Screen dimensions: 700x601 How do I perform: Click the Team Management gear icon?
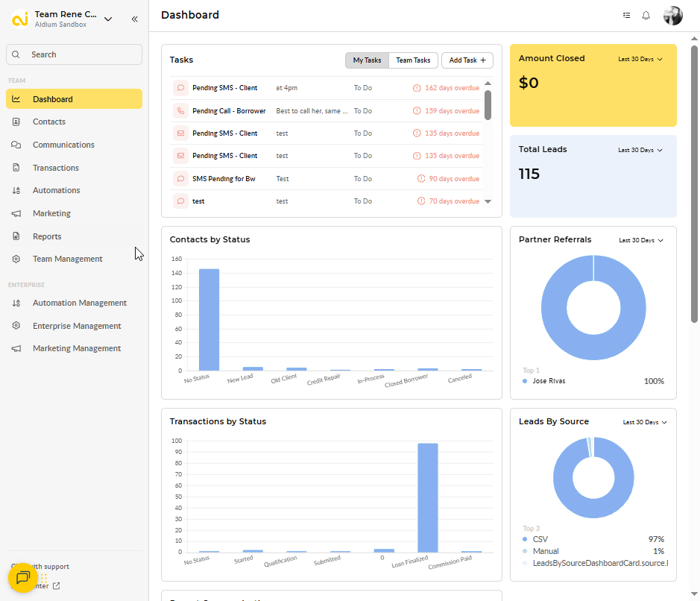16,259
